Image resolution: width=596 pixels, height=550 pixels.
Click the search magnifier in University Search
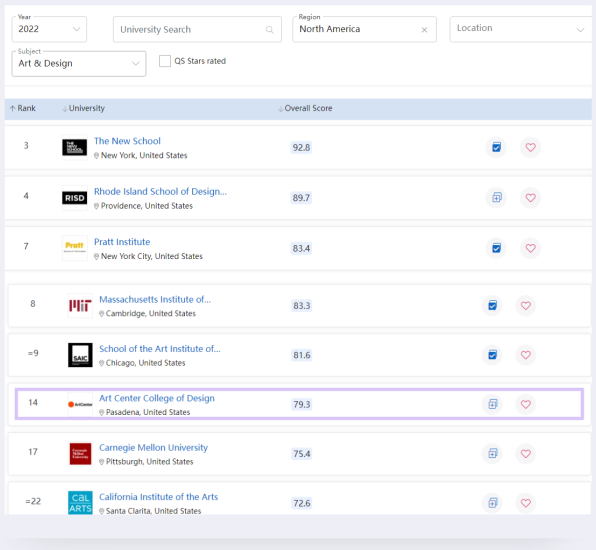tap(269, 30)
